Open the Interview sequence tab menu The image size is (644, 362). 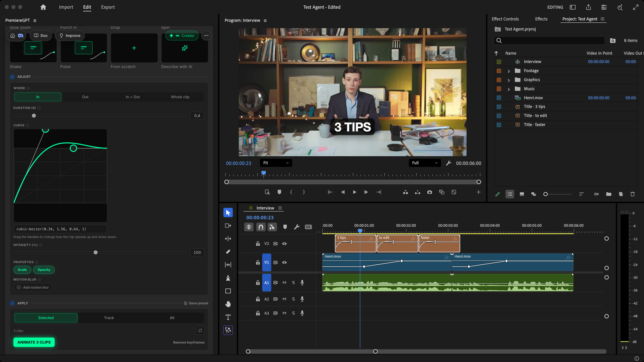click(x=280, y=208)
